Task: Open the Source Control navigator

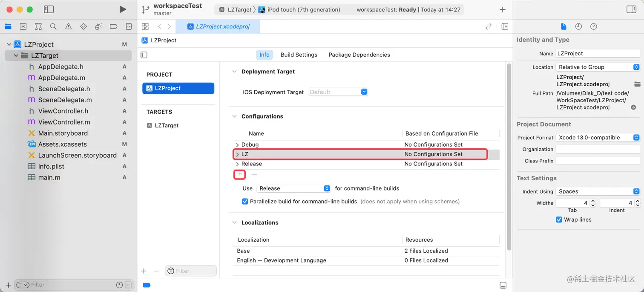Action: pyautogui.click(x=23, y=26)
